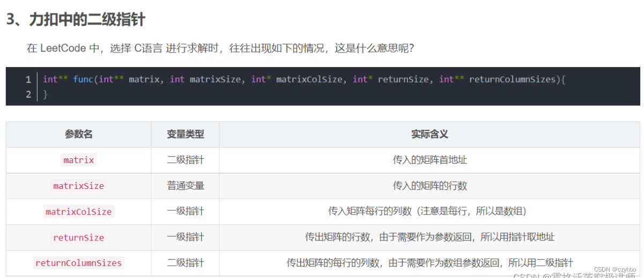Click the cell starting "传出矩阵的每行的列数"

pyautogui.click(x=430, y=263)
